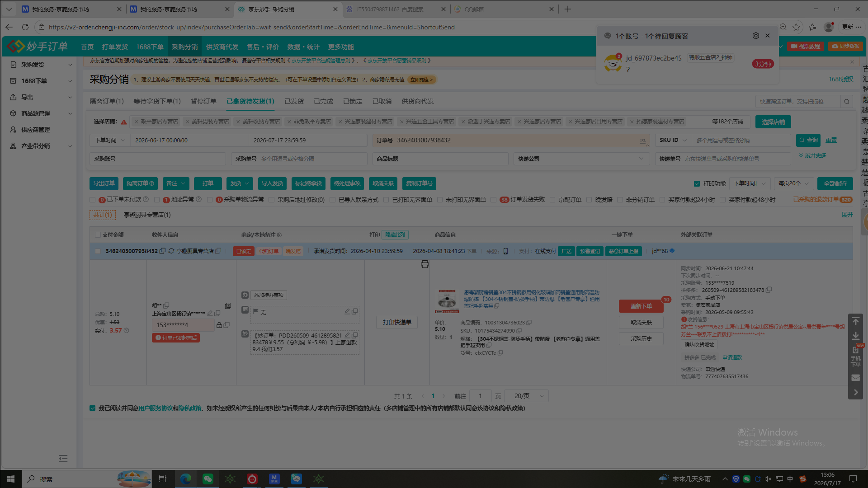Close the orange JD notice banner
868x488 pixels.
click(852, 62)
